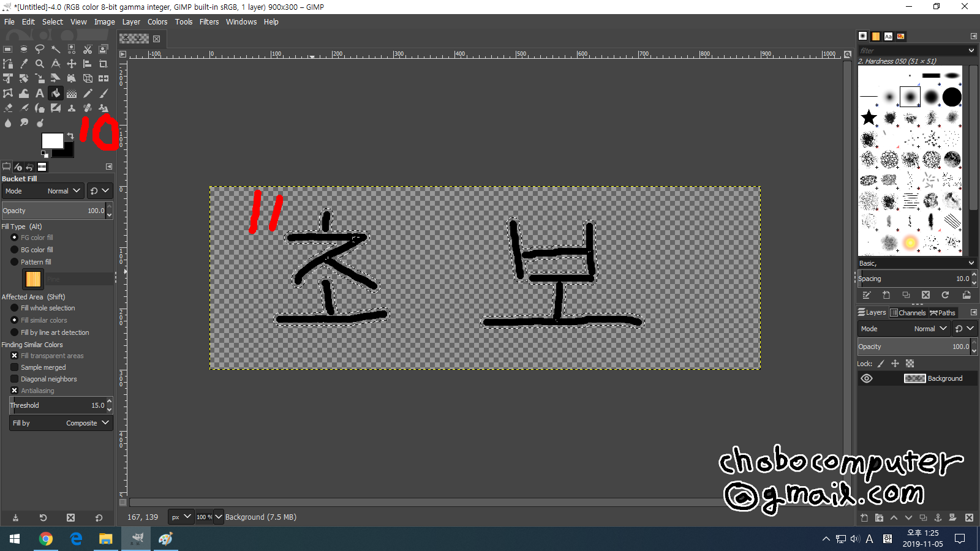Image resolution: width=980 pixels, height=551 pixels.
Task: Swap foreground and background colors
Action: [70, 136]
